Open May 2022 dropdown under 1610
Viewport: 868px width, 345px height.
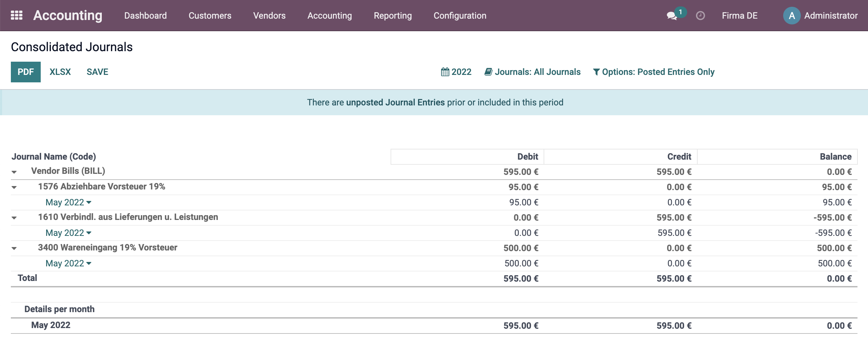(69, 233)
